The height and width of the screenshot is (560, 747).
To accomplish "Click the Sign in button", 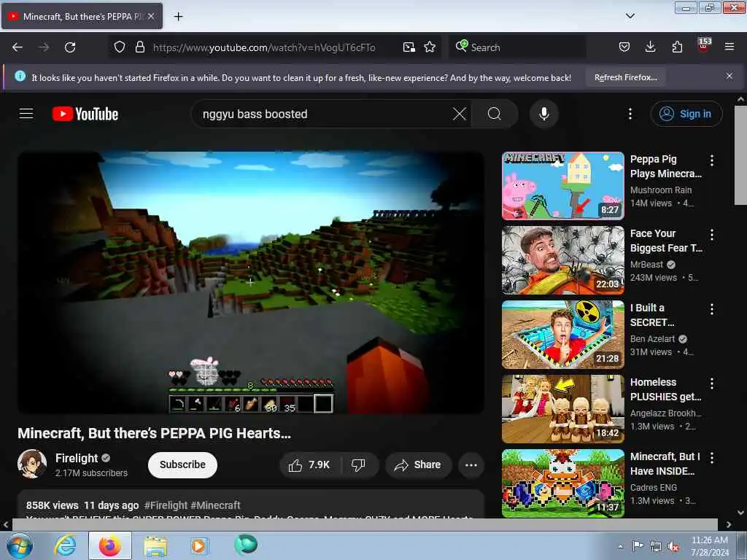I will click(x=686, y=114).
